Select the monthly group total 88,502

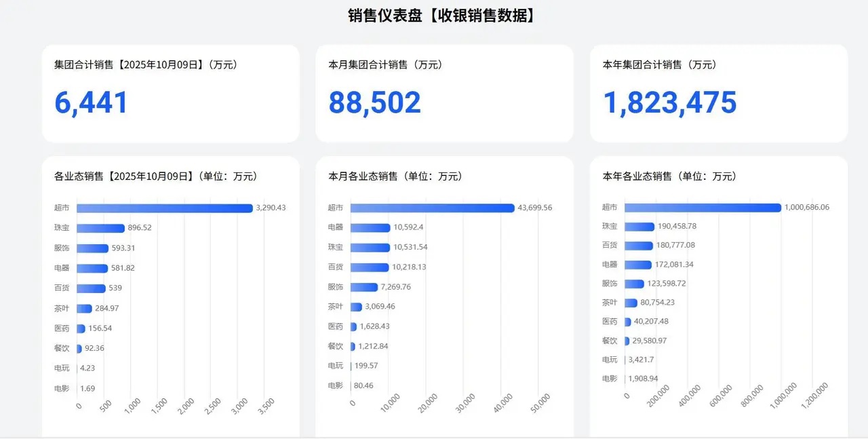point(374,102)
